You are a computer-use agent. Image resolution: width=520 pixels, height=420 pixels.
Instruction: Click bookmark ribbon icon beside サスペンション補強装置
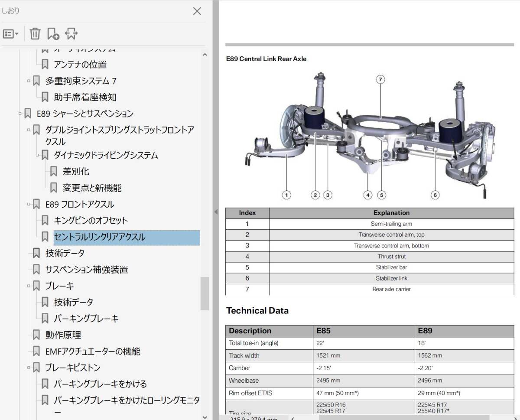[x=36, y=270]
